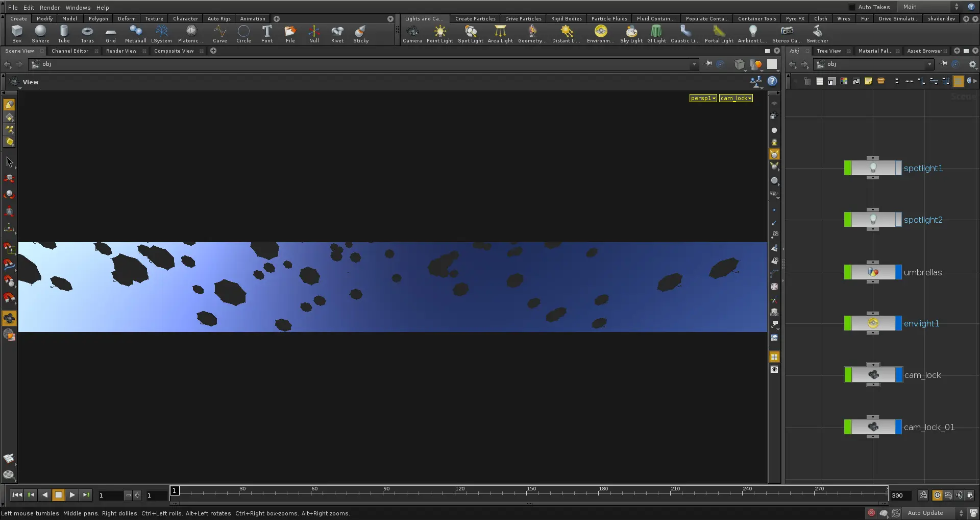Expand the Auto Update mode dropdown
980x520 pixels.
pyautogui.click(x=961, y=513)
